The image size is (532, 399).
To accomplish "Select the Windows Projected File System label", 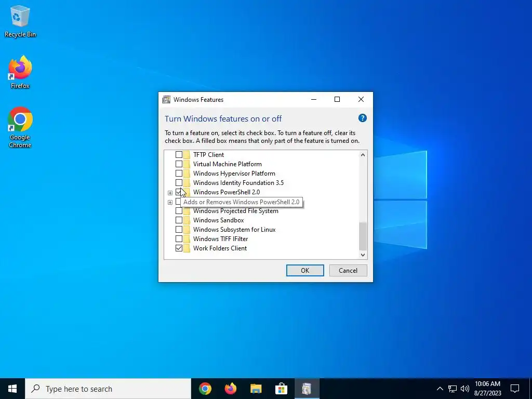I will coord(235,211).
